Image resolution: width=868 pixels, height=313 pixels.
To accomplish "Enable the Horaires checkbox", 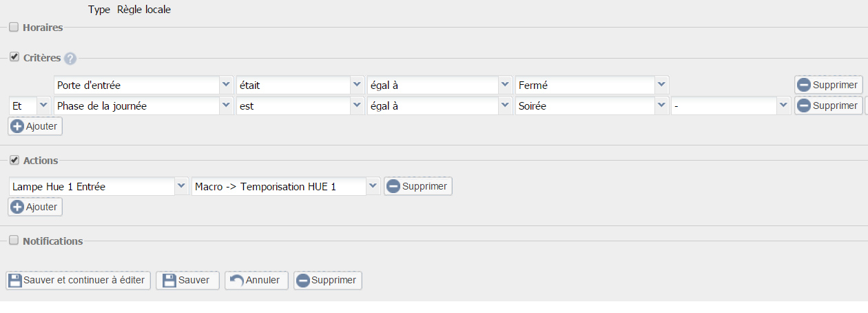I will click(x=14, y=28).
